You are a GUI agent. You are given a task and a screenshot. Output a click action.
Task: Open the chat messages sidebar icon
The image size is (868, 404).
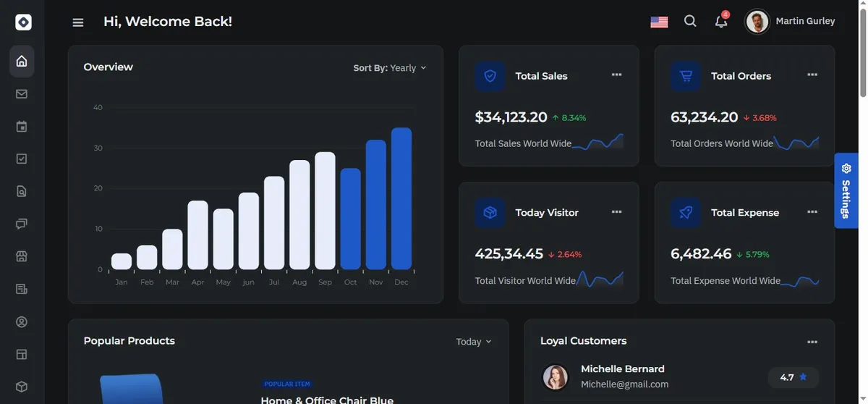22,224
